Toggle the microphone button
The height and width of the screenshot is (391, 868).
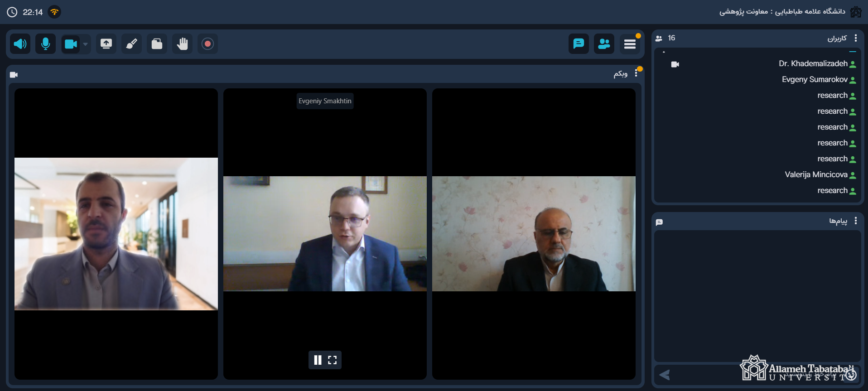(46, 44)
